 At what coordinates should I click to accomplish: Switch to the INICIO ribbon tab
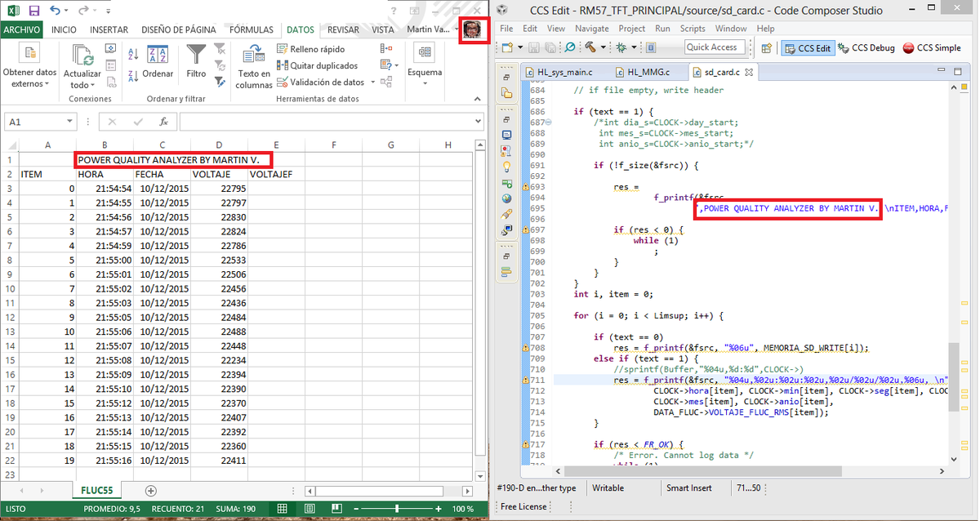click(x=65, y=29)
